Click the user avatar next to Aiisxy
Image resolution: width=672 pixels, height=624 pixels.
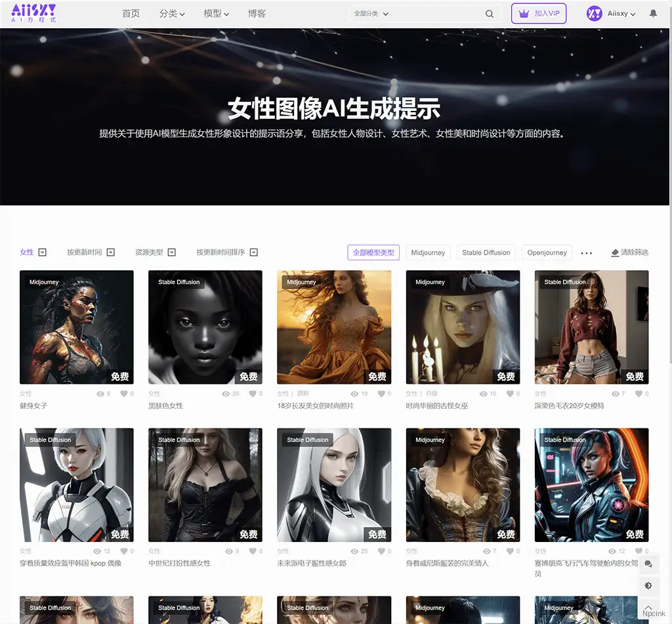click(595, 13)
